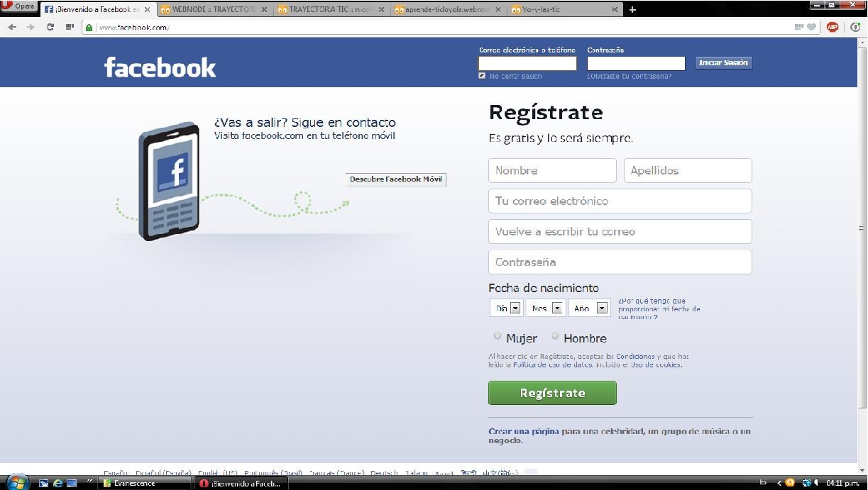Click the browser back arrow
This screenshot has height=490, width=868.
coord(12,27)
